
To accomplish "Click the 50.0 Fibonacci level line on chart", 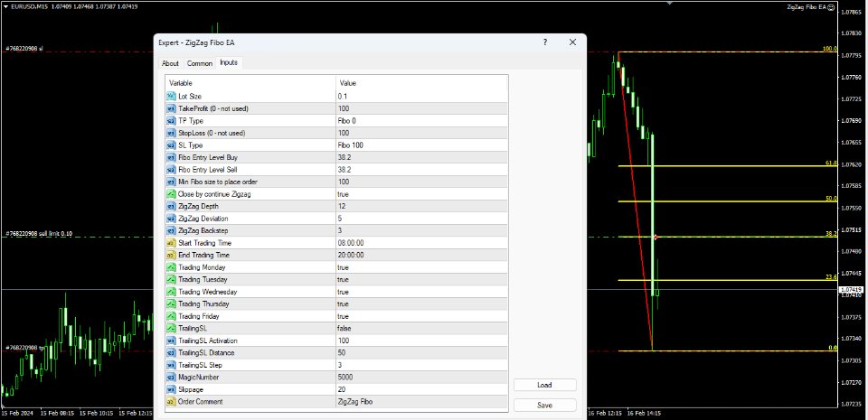I will (727, 201).
